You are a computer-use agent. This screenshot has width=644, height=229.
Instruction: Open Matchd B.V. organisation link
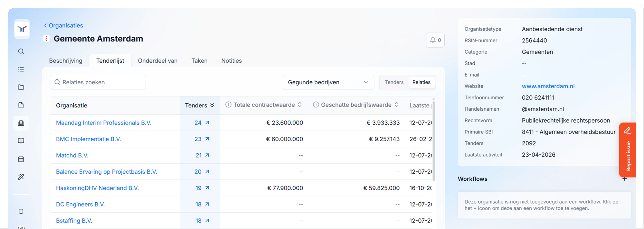click(x=72, y=155)
